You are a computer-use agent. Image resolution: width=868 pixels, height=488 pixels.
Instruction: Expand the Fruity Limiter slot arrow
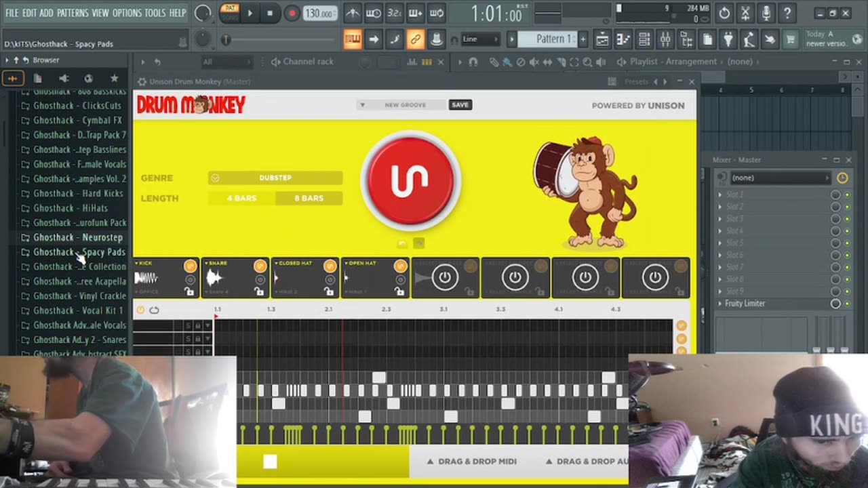720,304
